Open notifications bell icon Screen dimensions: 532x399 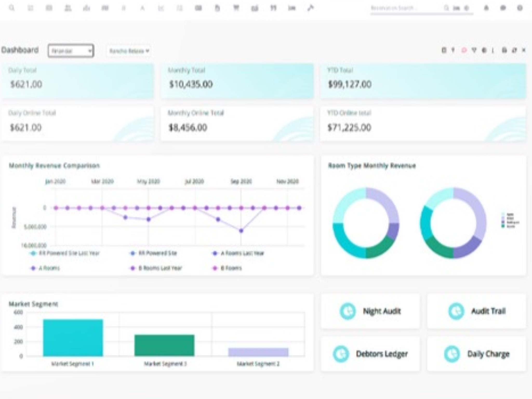point(486,8)
